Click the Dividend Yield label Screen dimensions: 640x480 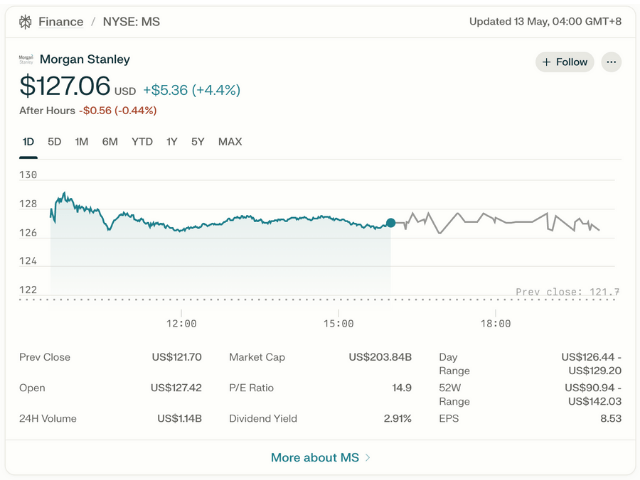point(263,419)
